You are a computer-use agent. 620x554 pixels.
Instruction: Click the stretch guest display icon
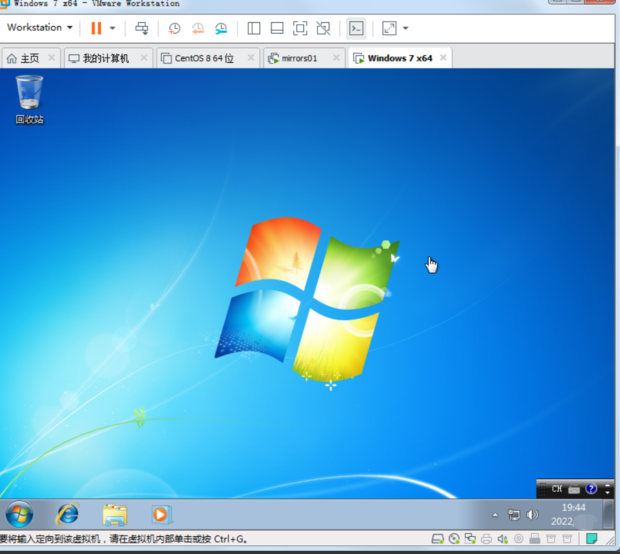click(x=389, y=28)
